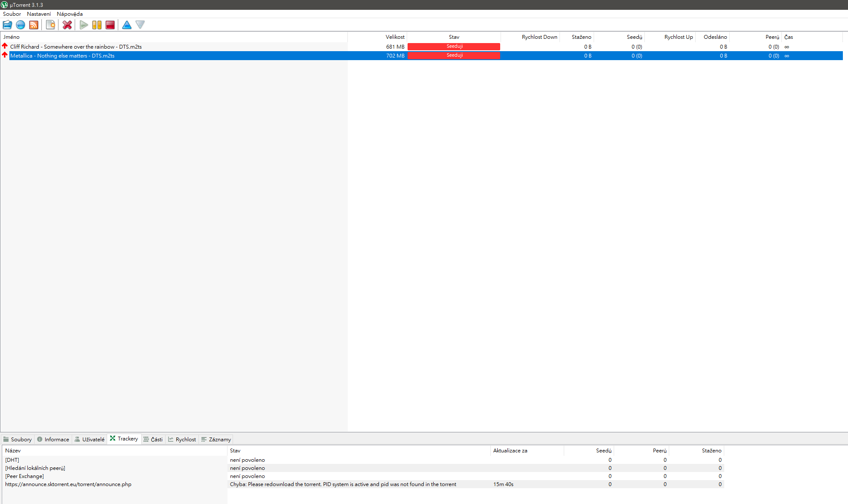Viewport: 848px width, 504px height.
Task: Switch to the Soubory tab
Action: click(x=17, y=439)
